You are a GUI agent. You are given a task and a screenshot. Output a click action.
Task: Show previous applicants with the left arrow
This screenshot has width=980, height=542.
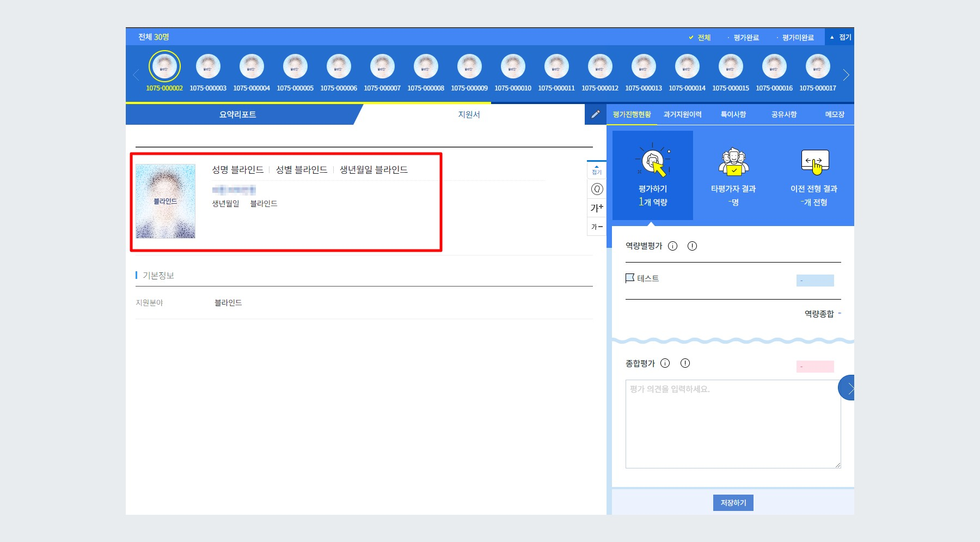point(136,75)
